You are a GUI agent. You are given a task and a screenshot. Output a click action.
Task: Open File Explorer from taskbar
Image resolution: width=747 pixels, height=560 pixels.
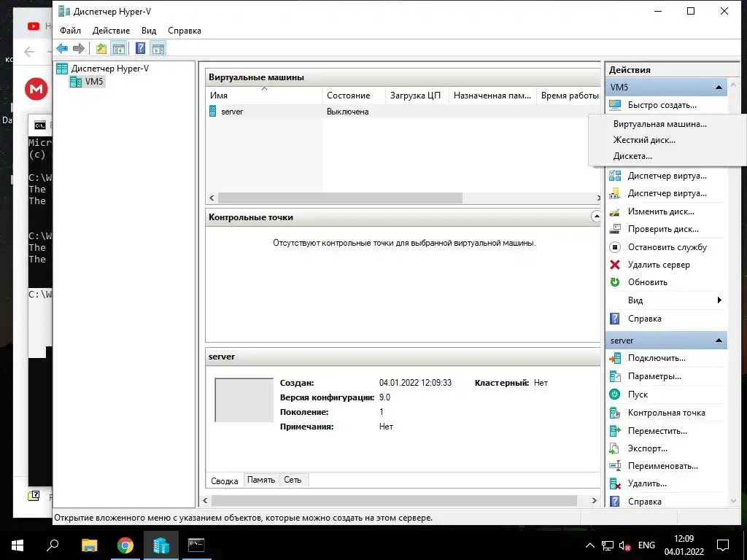89,545
